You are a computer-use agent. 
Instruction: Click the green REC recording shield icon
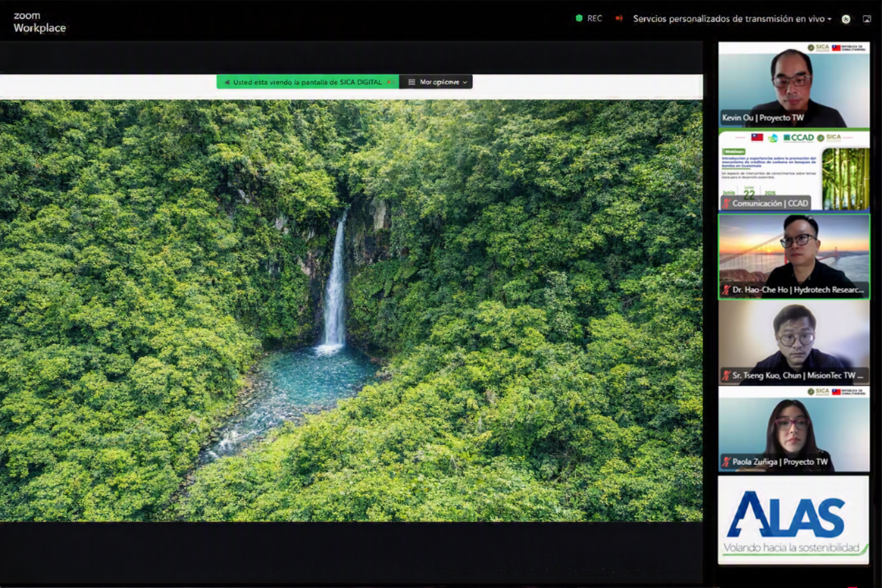click(579, 18)
